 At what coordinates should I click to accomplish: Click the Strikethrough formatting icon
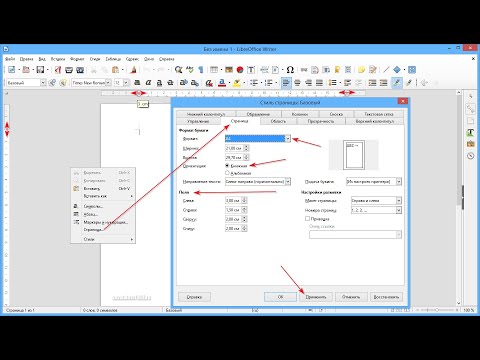point(170,83)
